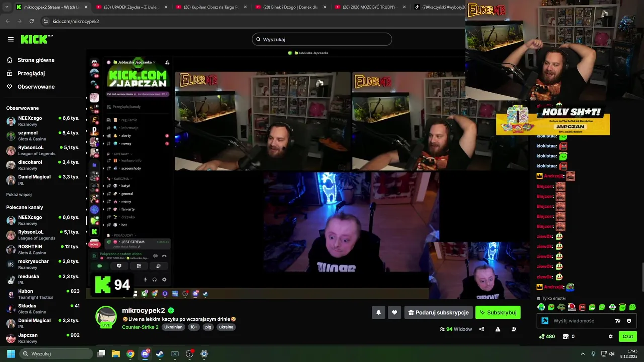Open File Explorer from taskbar
The image size is (644, 362).
(x=116, y=354)
